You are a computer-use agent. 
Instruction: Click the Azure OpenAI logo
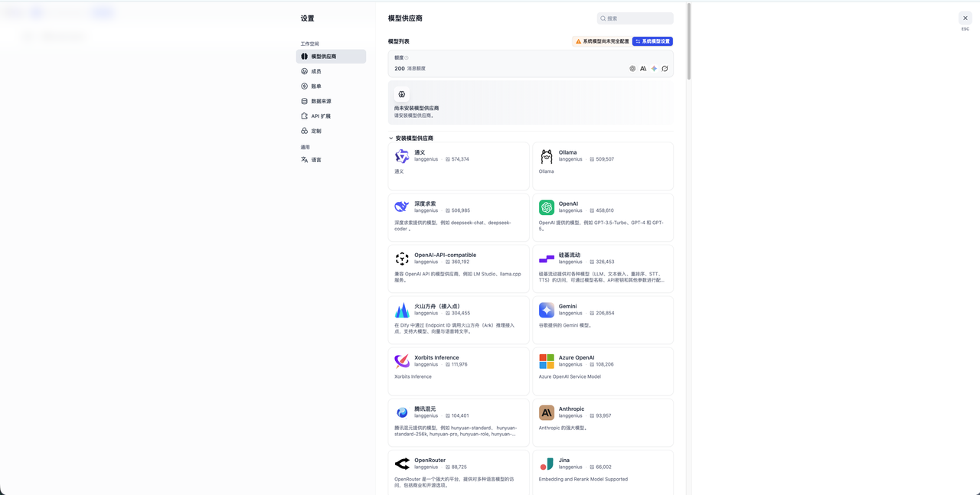(547, 361)
